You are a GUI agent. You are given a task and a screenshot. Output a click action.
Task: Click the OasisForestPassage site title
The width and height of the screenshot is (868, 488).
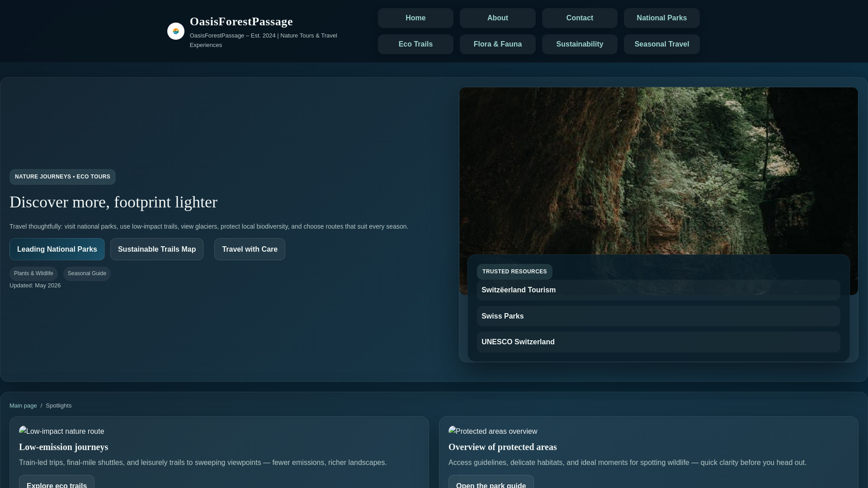click(241, 22)
